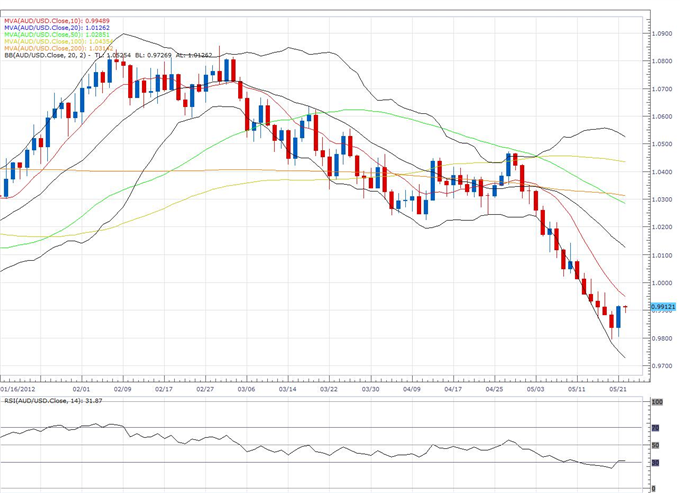Click the 0.9700 price axis label

coord(662,366)
